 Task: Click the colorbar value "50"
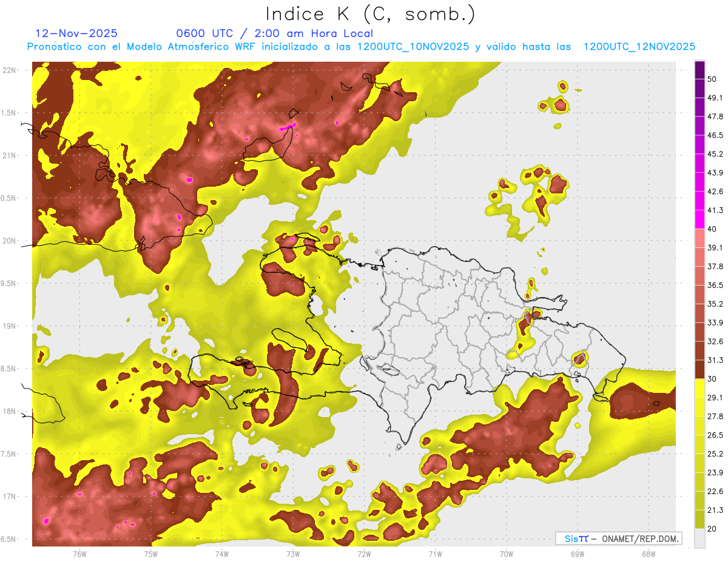tap(712, 79)
